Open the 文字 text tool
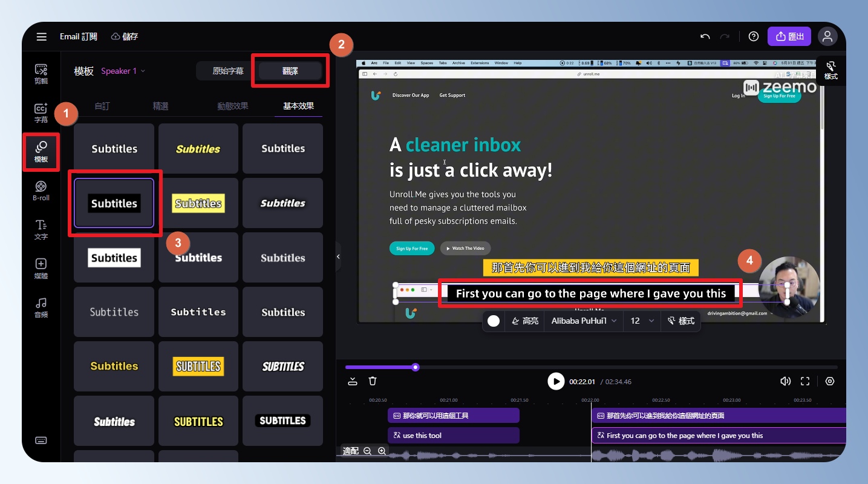The width and height of the screenshot is (868, 484). click(x=41, y=230)
